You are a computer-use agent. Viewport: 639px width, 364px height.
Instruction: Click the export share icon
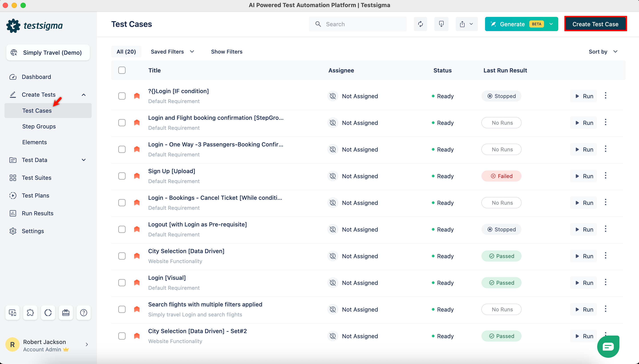[462, 24]
